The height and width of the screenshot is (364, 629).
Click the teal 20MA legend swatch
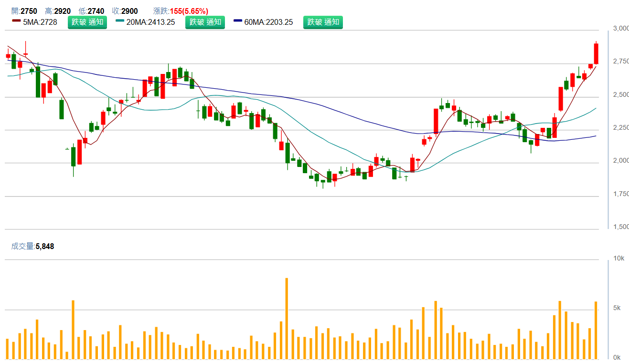(119, 21)
